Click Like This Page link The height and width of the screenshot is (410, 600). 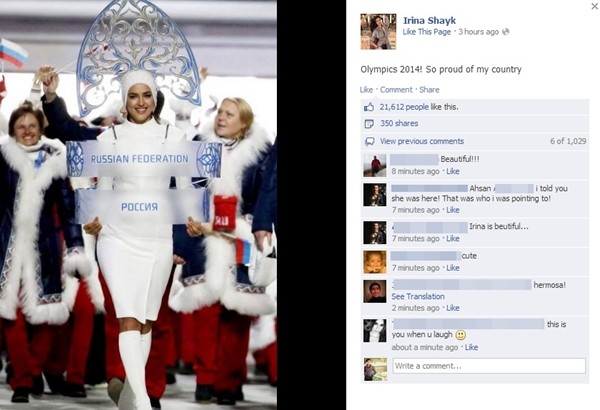tap(427, 32)
